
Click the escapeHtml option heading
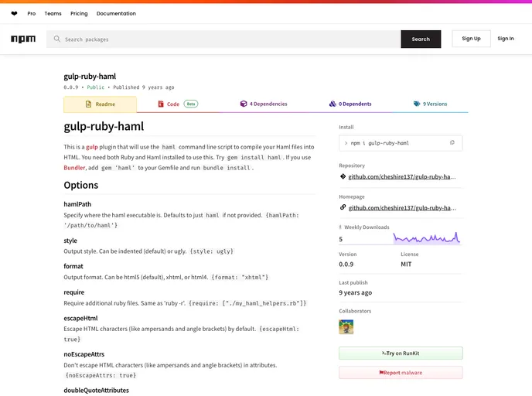pyautogui.click(x=80, y=319)
